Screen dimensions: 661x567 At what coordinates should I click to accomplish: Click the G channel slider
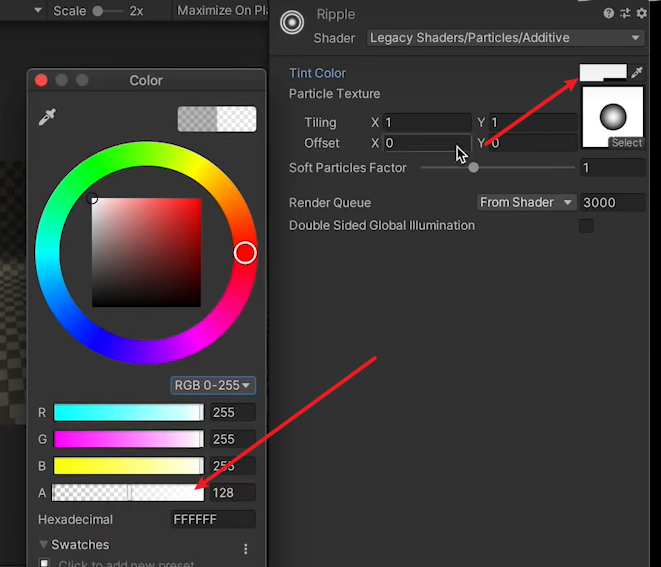[x=129, y=439]
